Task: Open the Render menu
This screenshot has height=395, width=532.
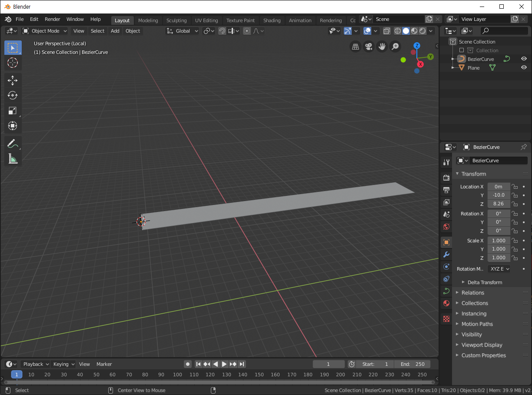Action: 53,19
